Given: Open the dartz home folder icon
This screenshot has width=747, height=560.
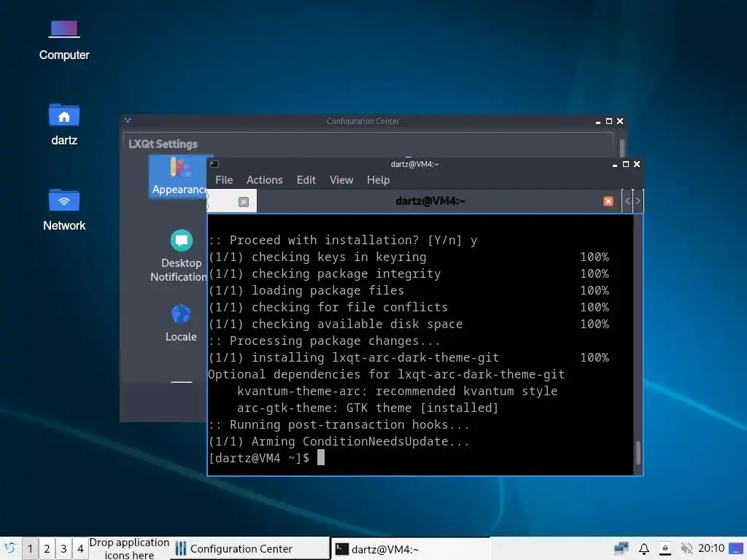Looking at the screenshot, I should 64,125.
